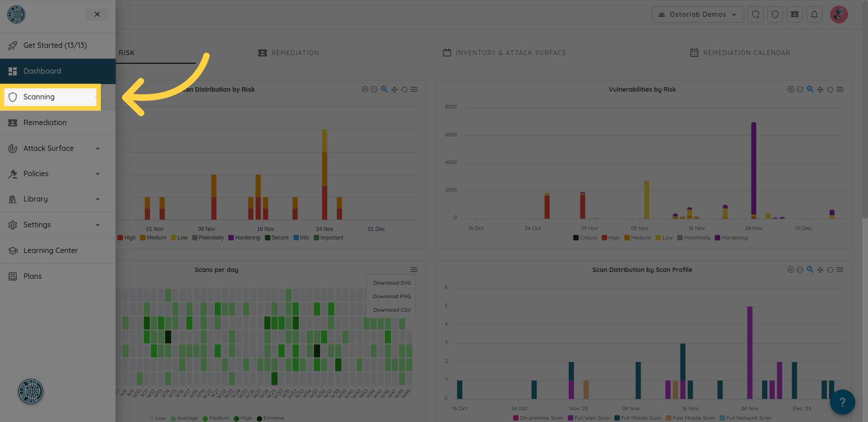Toggle Full Mobile Scan legend entry

tap(638, 418)
